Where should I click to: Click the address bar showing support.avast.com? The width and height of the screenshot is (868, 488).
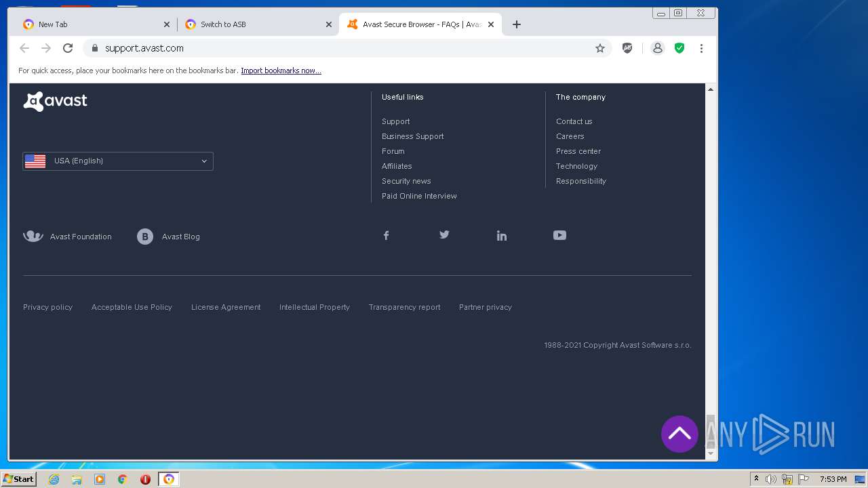point(346,48)
